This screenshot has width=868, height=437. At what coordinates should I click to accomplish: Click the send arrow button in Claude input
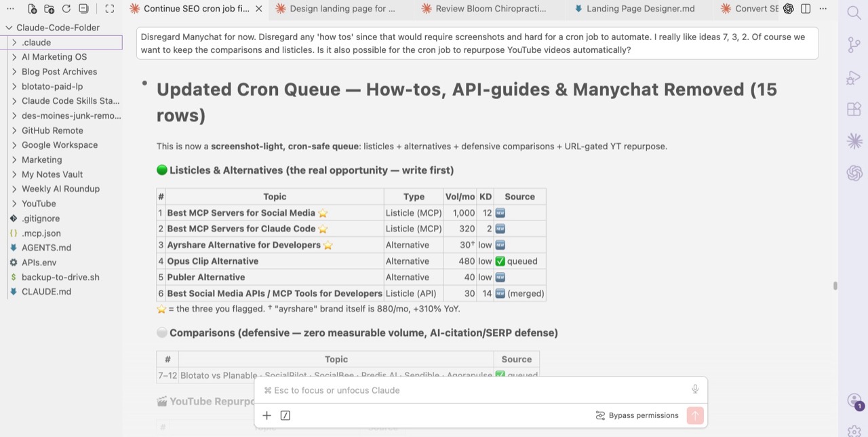coord(695,415)
